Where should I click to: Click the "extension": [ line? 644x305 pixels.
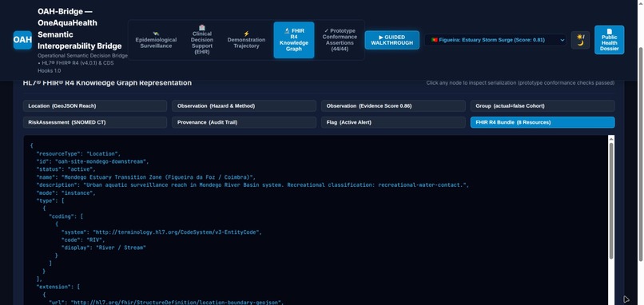[x=58, y=287]
